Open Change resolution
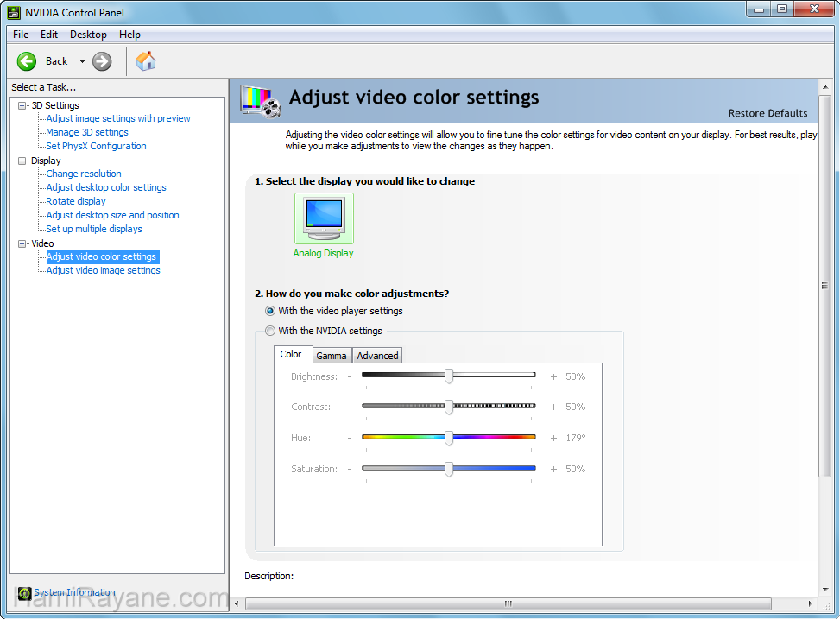Image resolution: width=840 pixels, height=619 pixels. click(x=84, y=174)
